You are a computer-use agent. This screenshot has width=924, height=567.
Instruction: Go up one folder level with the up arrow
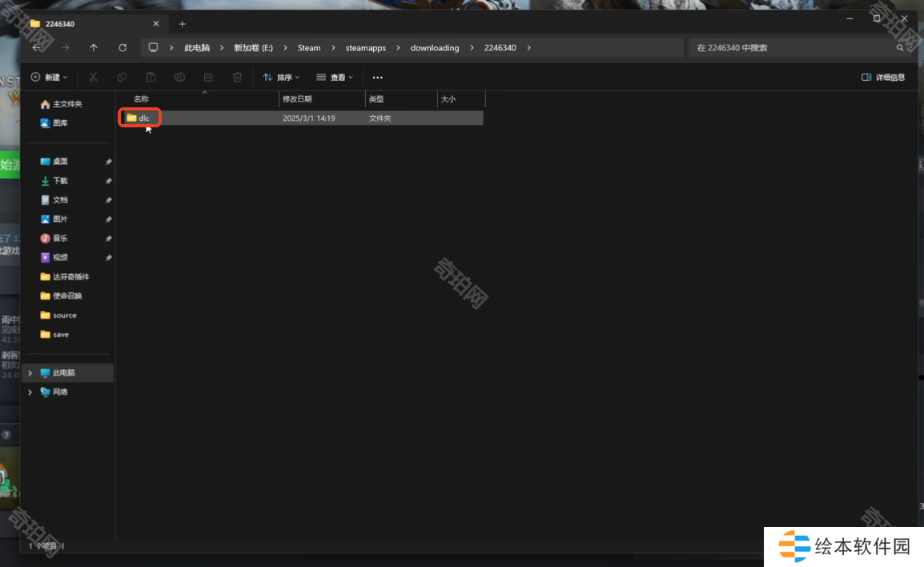pos(94,48)
